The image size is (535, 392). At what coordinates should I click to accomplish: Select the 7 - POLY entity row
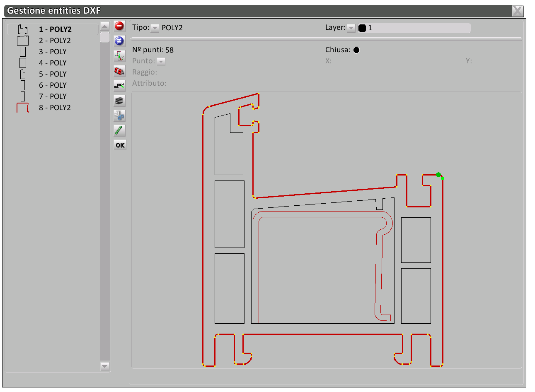point(53,96)
